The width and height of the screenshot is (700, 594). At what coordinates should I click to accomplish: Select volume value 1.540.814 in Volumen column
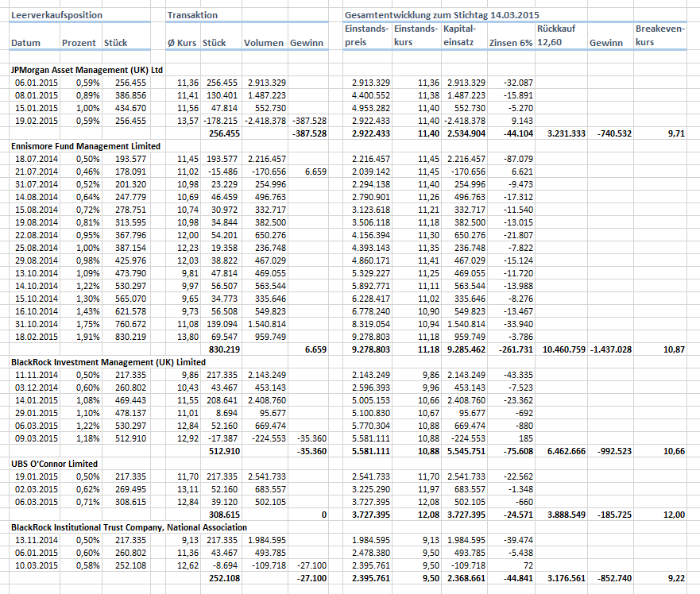pyautogui.click(x=267, y=324)
